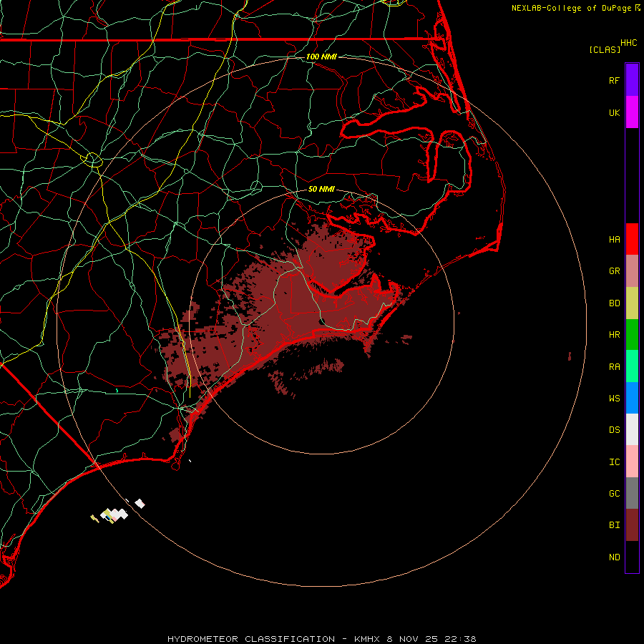The height and width of the screenshot is (644, 644).
Task: Click the white echo cluster offshore southwest
Action: 115,514
